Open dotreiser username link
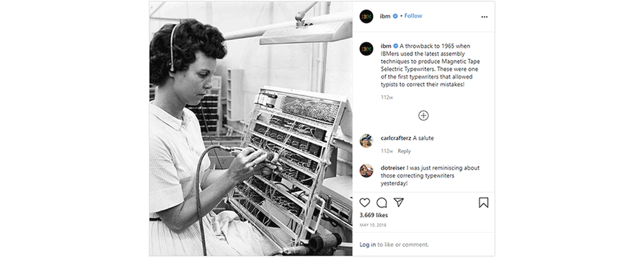This screenshot has height=258, width=644. pos(393,168)
